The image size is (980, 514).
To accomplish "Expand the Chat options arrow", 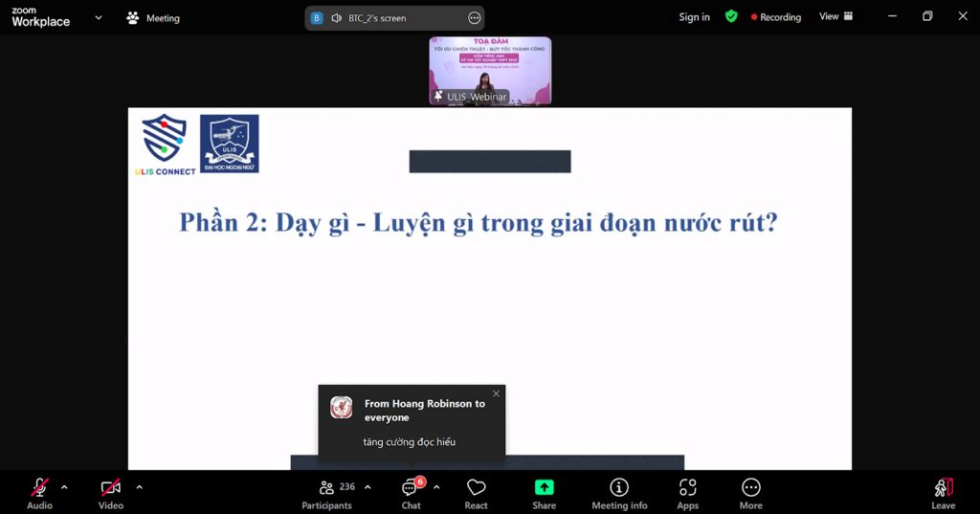I will (x=436, y=487).
